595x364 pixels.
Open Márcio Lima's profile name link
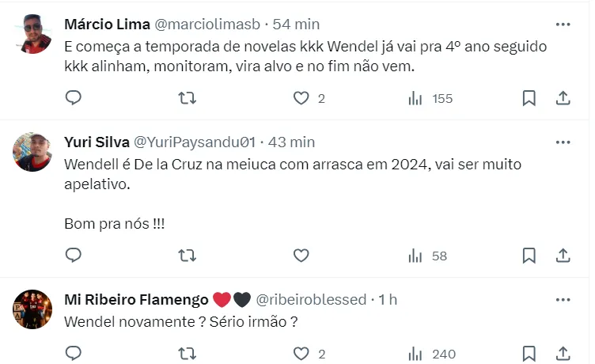[107, 25]
